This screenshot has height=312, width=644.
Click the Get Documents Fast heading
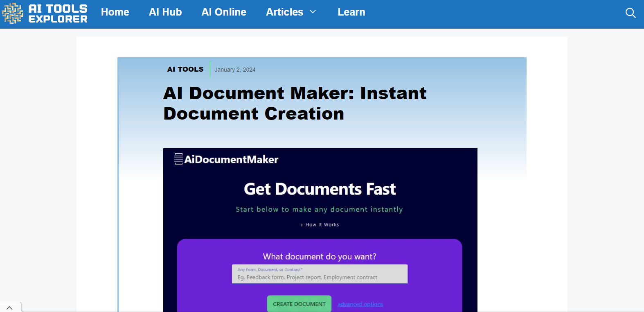tap(320, 189)
